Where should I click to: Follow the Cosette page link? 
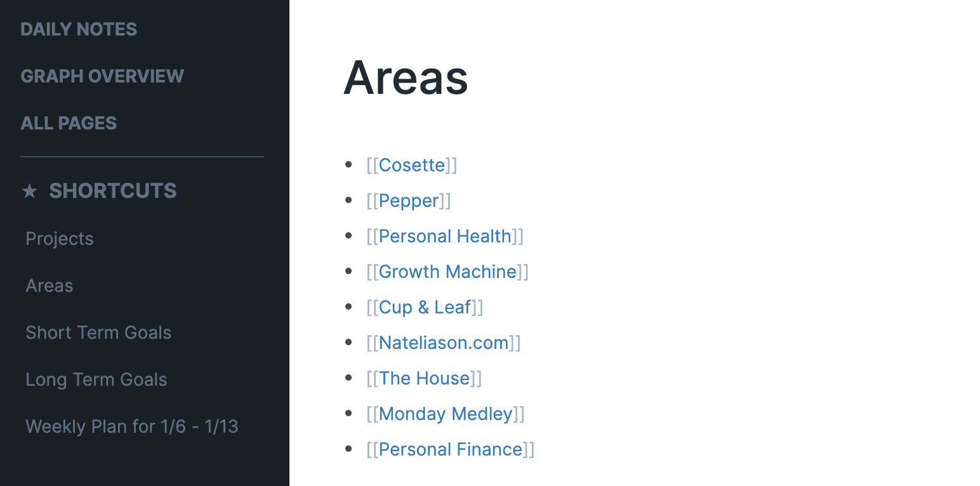(412, 165)
